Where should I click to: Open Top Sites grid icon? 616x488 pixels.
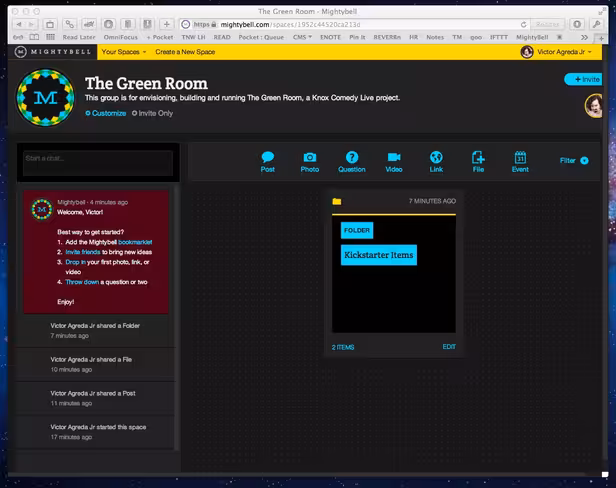click(50, 37)
